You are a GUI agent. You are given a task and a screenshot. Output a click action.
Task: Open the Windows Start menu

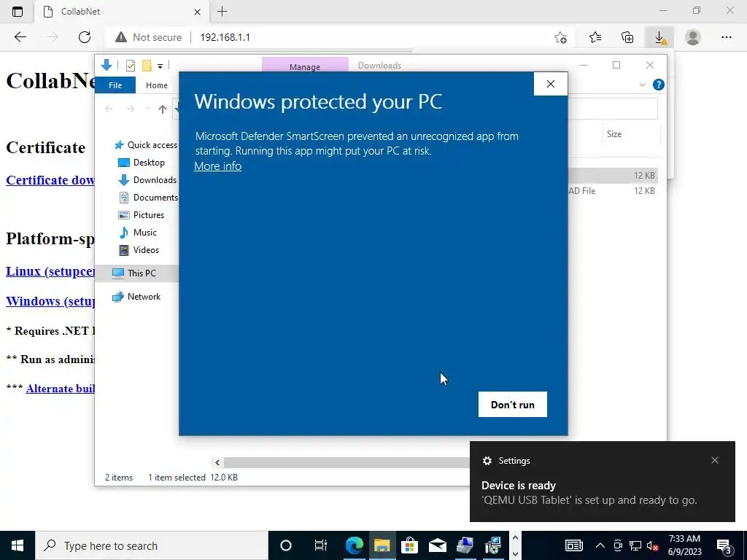(x=18, y=545)
